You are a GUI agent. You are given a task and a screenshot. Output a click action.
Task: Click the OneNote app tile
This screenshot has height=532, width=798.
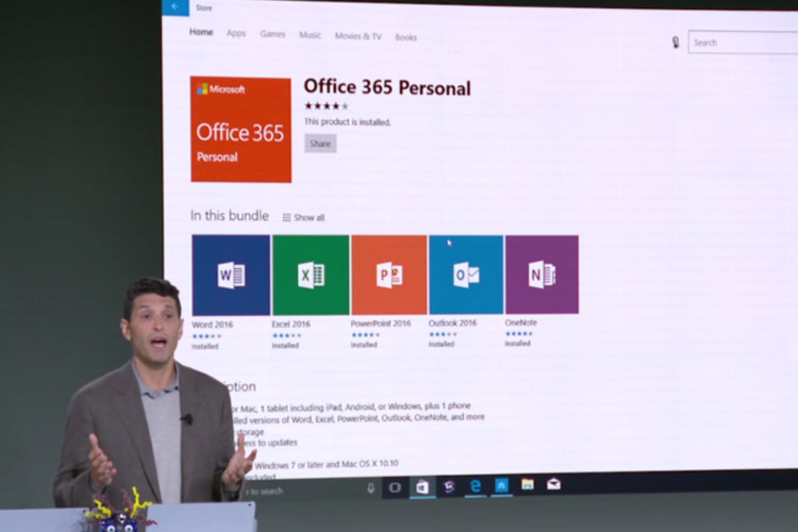point(542,274)
